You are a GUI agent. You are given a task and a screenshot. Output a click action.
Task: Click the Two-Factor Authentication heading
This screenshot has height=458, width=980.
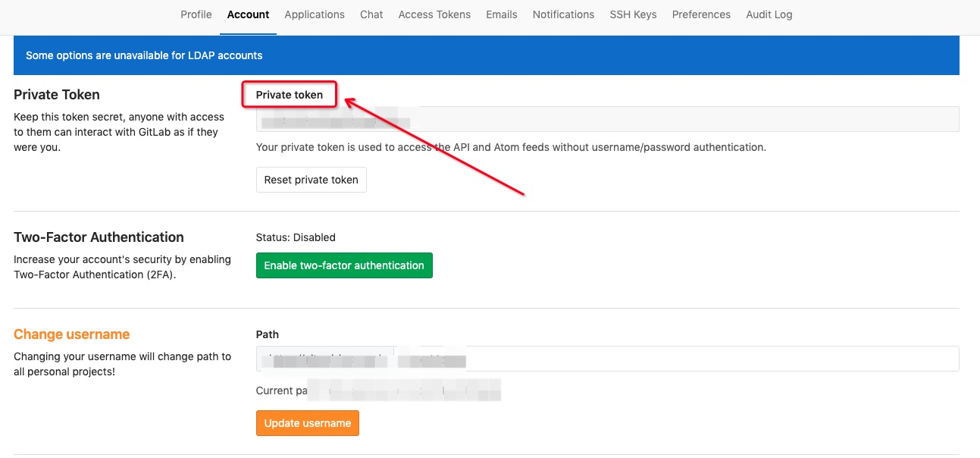point(99,237)
